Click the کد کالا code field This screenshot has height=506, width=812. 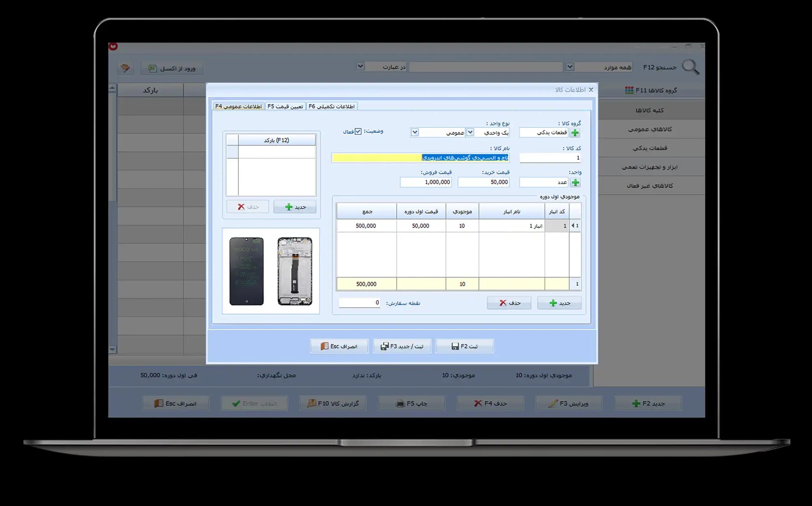tap(550, 158)
